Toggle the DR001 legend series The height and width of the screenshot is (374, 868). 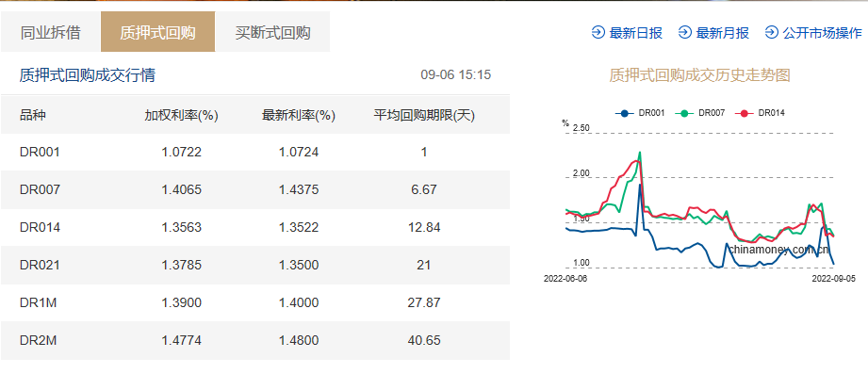(x=639, y=113)
